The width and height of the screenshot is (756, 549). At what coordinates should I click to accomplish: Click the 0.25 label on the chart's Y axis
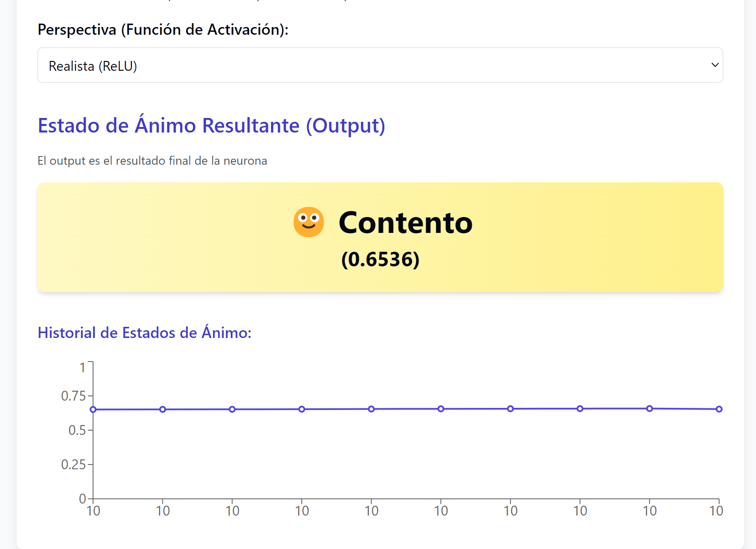point(74,465)
